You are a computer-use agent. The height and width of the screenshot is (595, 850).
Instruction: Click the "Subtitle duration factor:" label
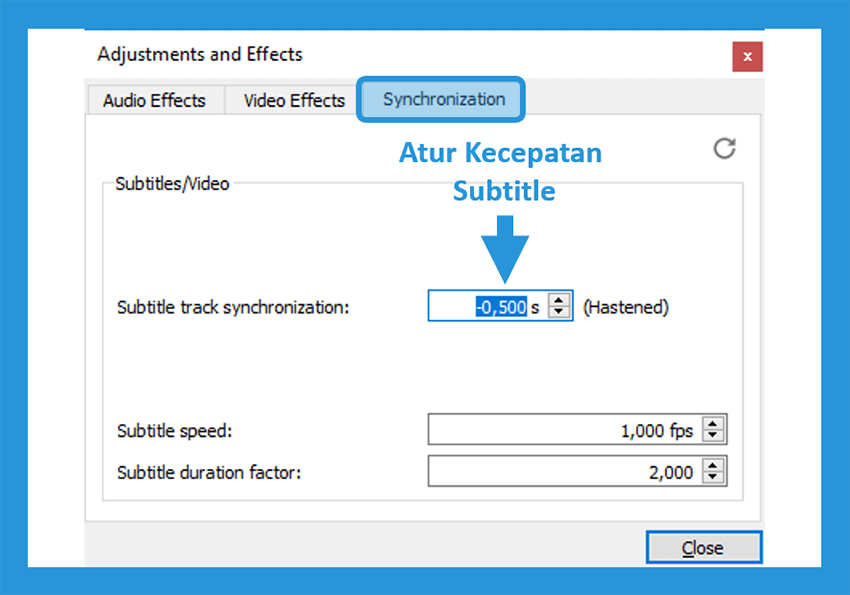click(x=209, y=472)
